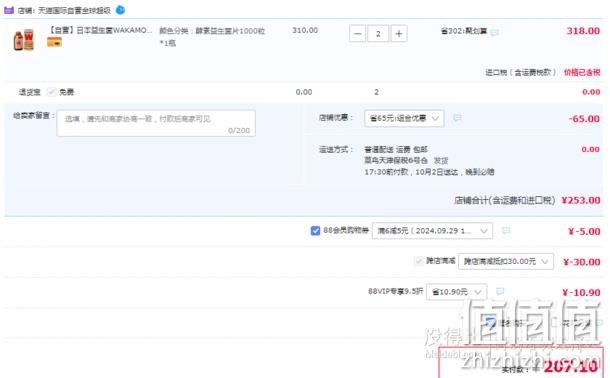Viewport: 610px width, 378px height.
Task: Click the 价格已含税 red label
Action: pos(582,72)
